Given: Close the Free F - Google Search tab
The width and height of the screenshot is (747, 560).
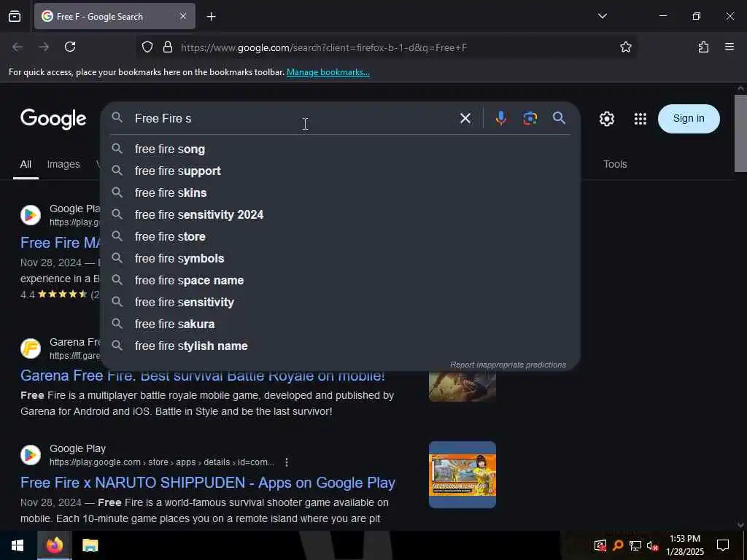Looking at the screenshot, I should (183, 16).
